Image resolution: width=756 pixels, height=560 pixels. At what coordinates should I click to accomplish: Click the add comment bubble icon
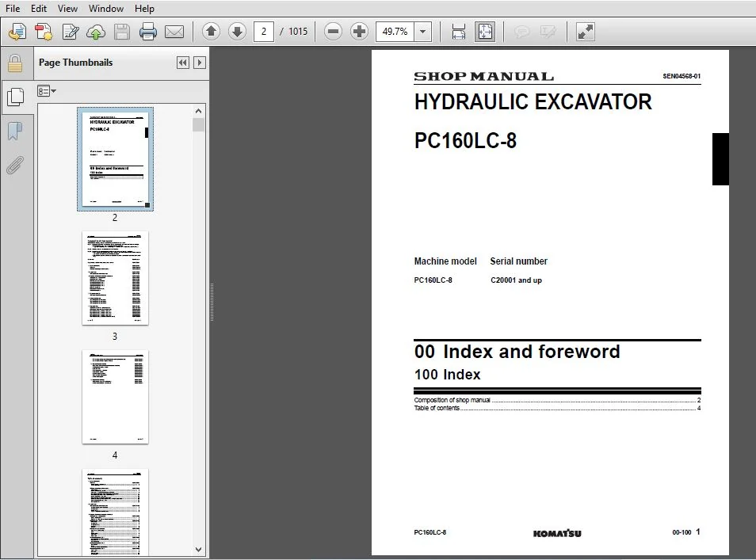[521, 32]
